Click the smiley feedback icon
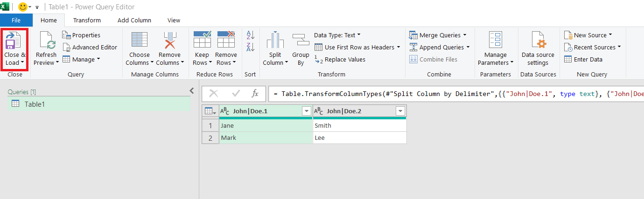The height and width of the screenshot is (199, 644). pyautogui.click(x=22, y=7)
